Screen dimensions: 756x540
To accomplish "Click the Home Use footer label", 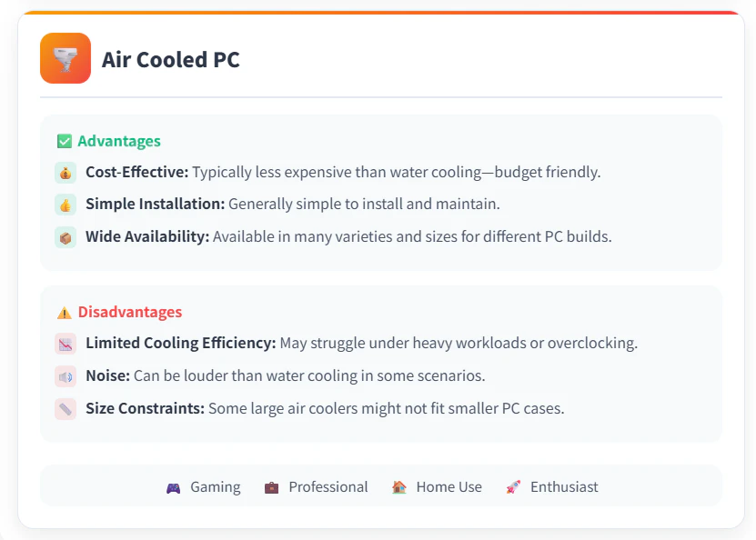I will [449, 486].
